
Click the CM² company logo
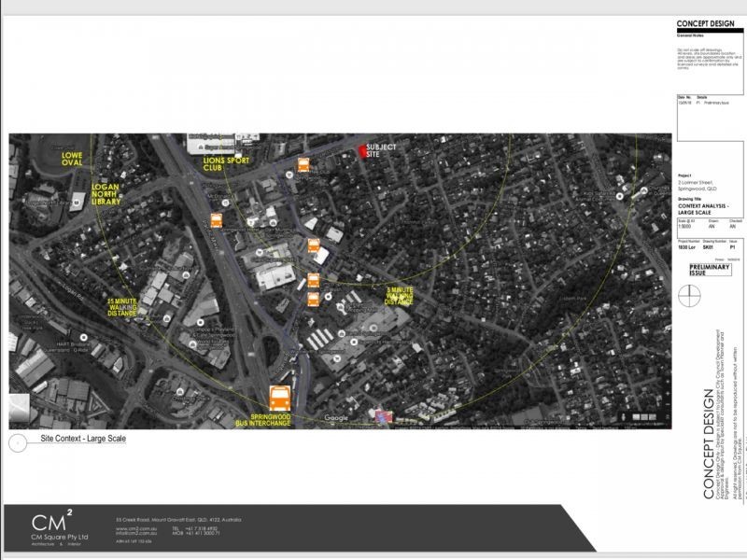tap(52, 522)
